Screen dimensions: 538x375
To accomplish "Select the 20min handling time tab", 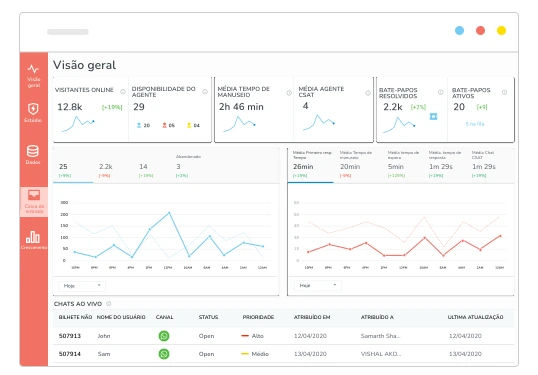I will [350, 167].
